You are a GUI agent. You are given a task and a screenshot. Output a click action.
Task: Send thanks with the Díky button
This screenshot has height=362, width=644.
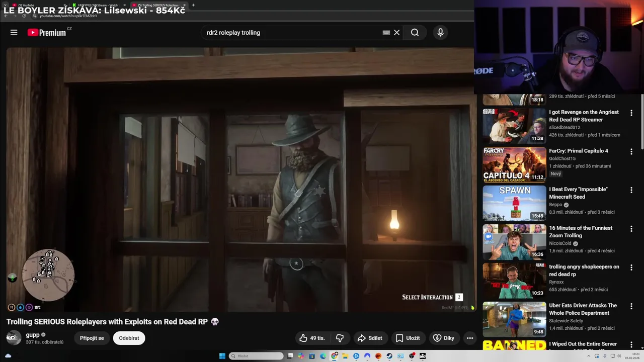[443, 338]
